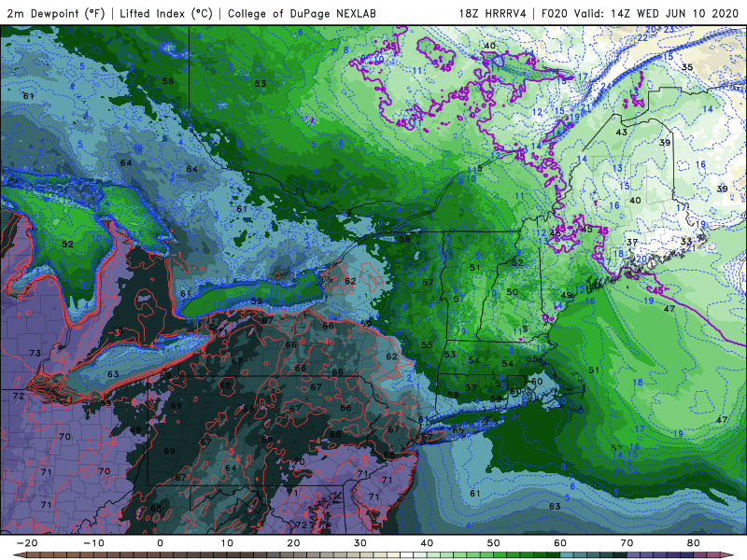Click the "18Z HRRRV4" model run label
Image resolution: width=747 pixels, height=560 pixels.
[493, 13]
